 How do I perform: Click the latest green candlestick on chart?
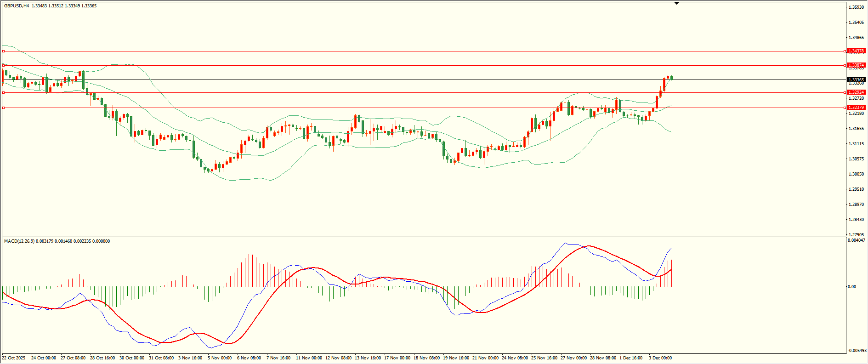(671, 78)
